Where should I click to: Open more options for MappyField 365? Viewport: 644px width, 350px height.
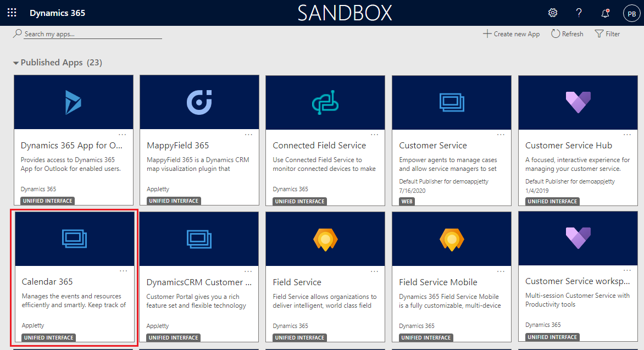point(248,134)
